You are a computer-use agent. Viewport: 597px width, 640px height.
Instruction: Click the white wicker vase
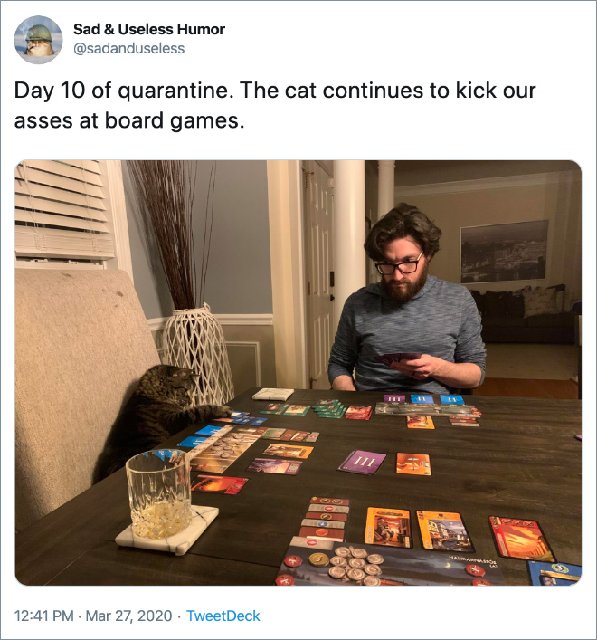(x=197, y=353)
